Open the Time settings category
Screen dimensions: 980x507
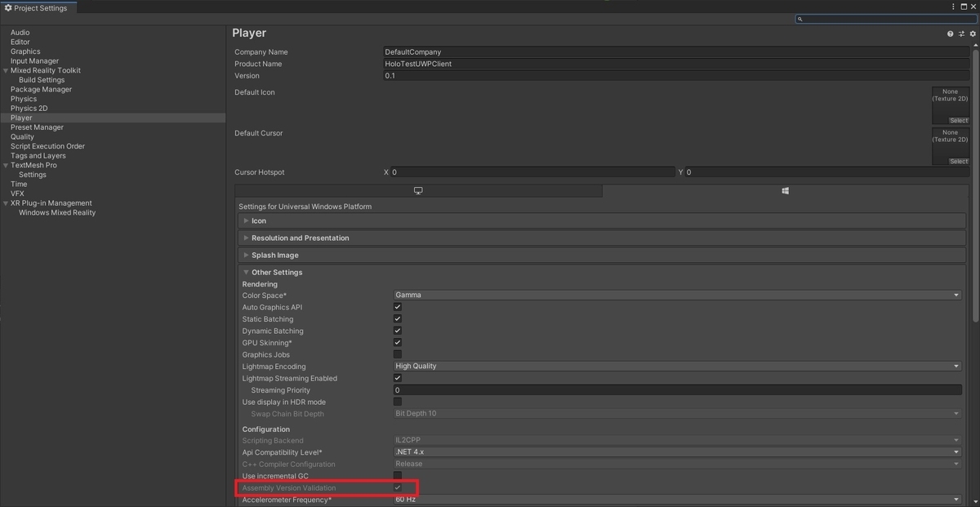(19, 184)
